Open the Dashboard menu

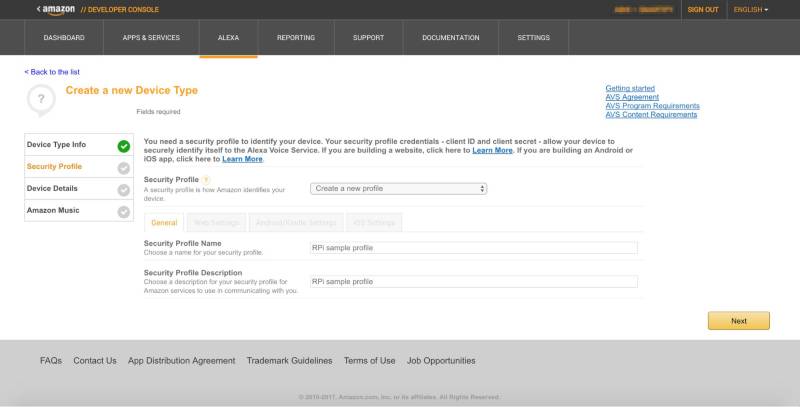click(x=64, y=37)
